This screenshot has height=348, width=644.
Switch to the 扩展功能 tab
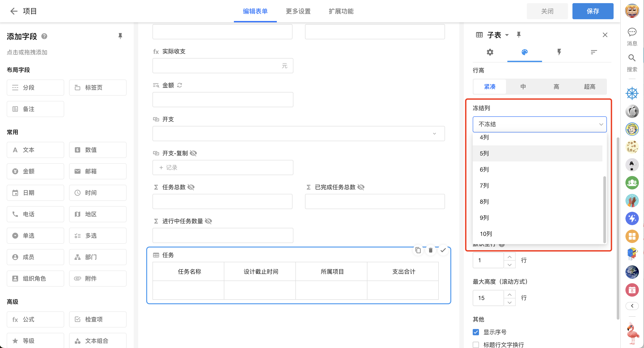(341, 11)
